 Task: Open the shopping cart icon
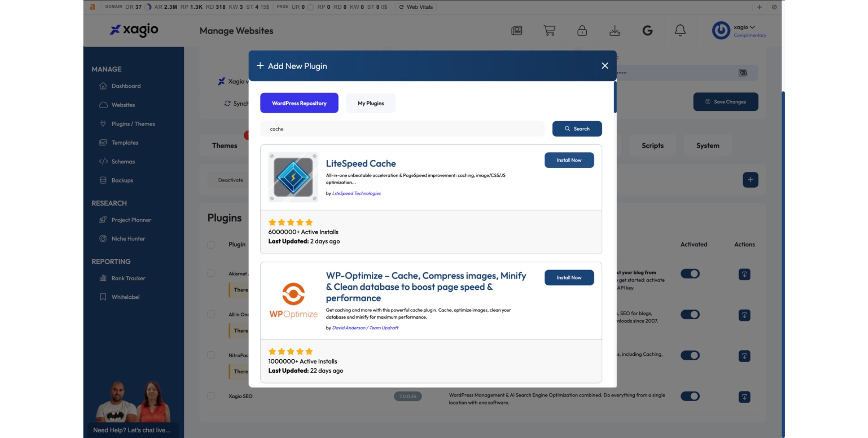coord(549,30)
